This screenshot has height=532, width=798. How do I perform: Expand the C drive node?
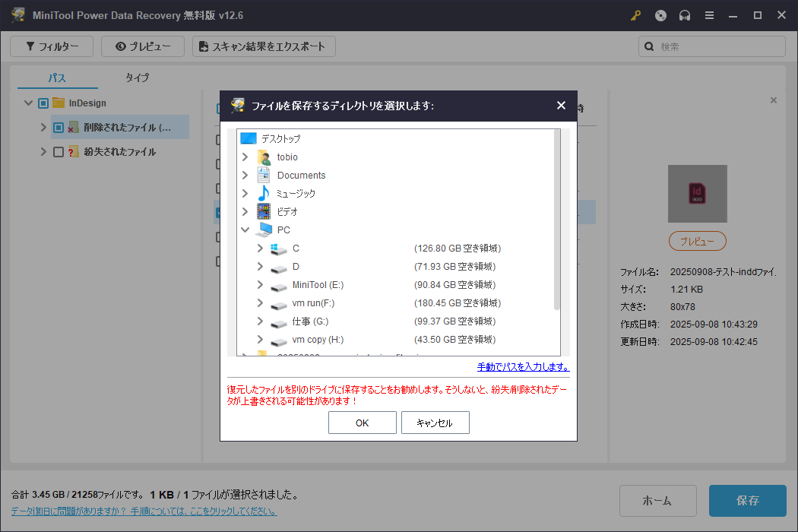[x=260, y=248]
